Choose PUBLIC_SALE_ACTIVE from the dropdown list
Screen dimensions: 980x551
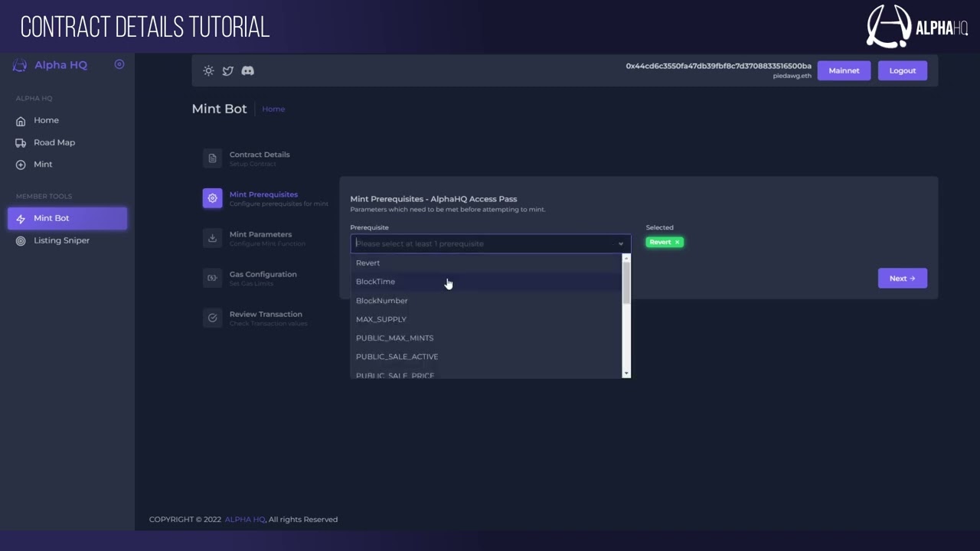point(487,357)
